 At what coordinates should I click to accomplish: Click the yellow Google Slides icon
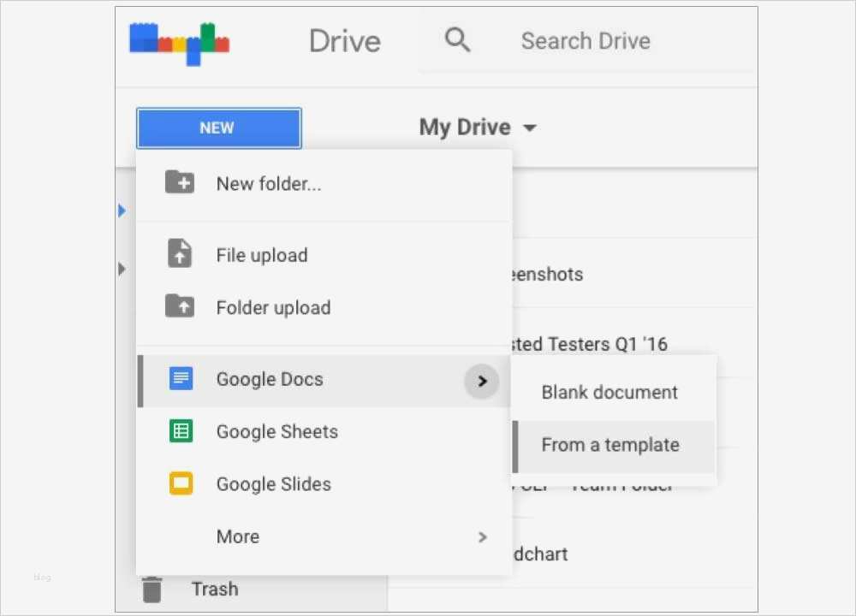click(181, 484)
